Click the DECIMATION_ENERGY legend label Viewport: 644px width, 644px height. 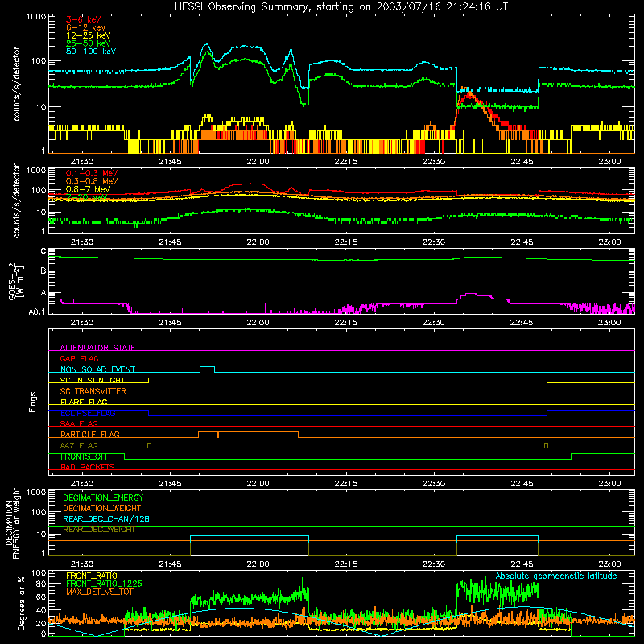coord(103,497)
